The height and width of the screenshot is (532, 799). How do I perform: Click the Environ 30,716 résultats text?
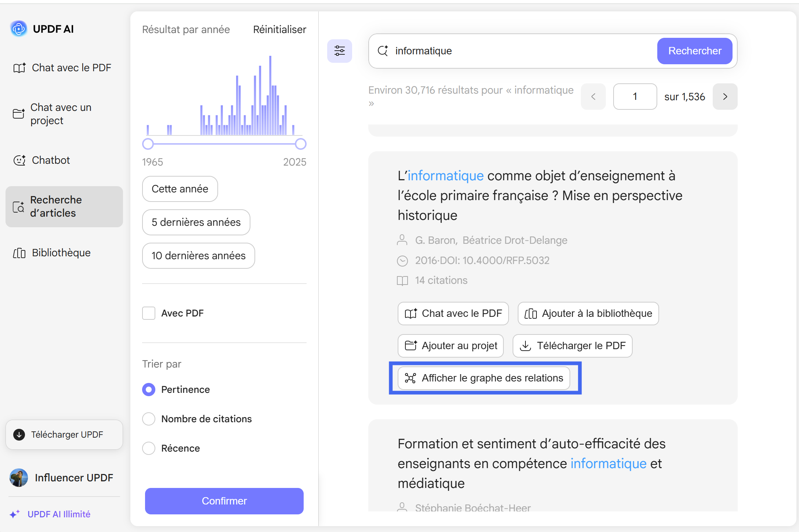coord(471,96)
